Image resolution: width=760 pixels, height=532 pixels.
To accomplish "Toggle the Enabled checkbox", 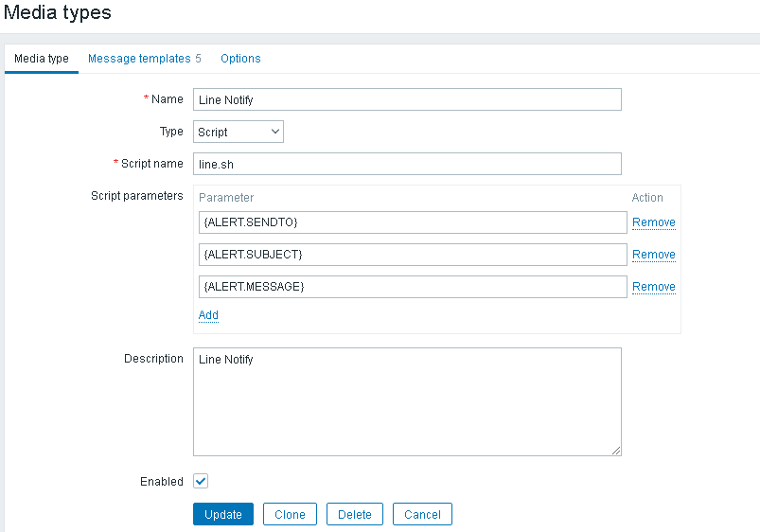I will (x=201, y=481).
